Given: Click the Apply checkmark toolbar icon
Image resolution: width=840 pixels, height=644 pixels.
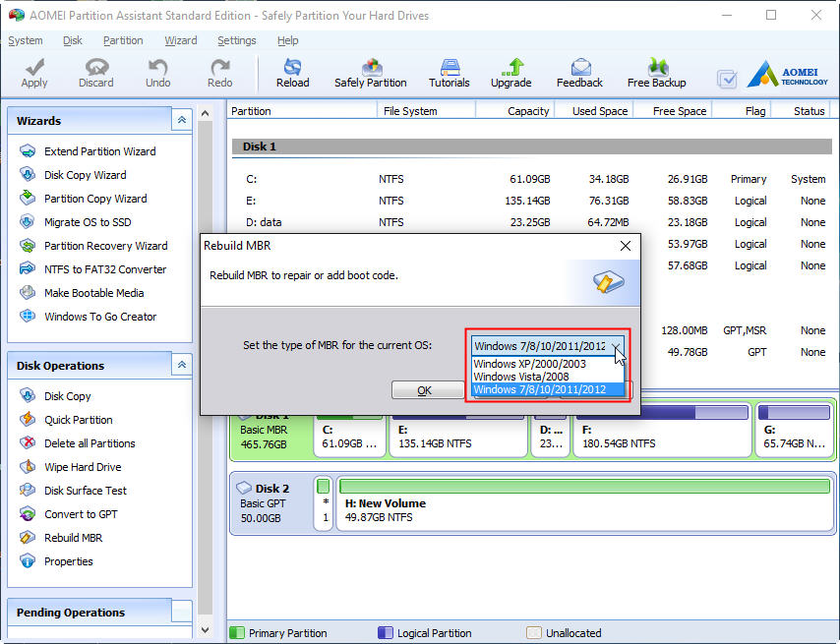Looking at the screenshot, I should [x=34, y=74].
